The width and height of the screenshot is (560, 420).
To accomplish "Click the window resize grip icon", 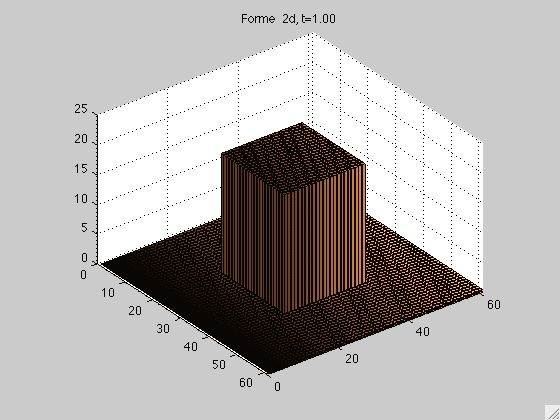I will 552,412.
